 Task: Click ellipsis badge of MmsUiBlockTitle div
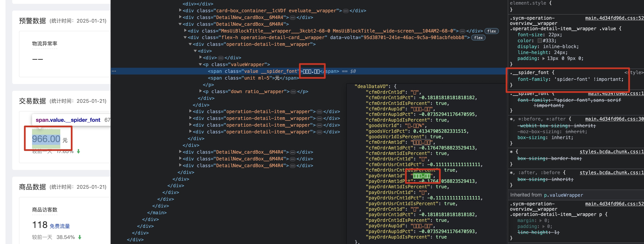coord(462,31)
